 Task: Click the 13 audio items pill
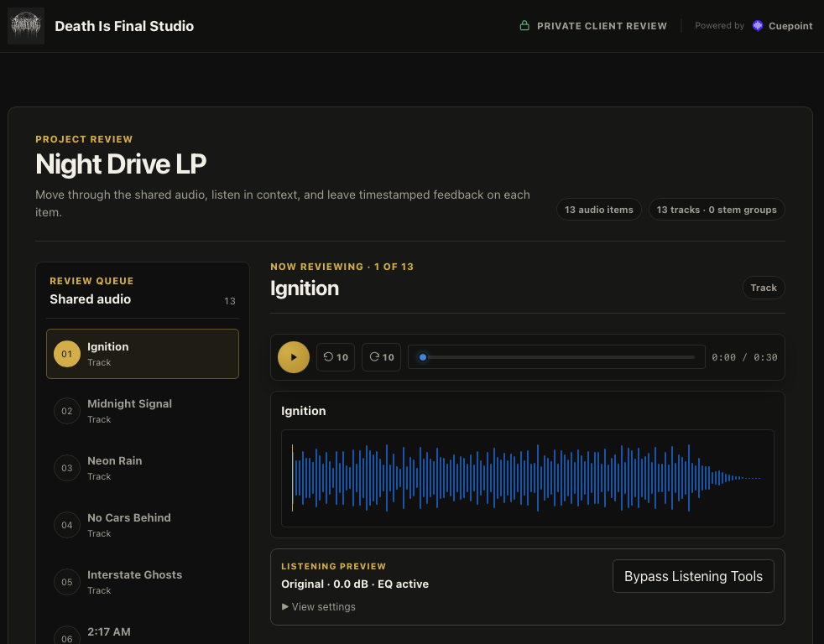(x=599, y=210)
